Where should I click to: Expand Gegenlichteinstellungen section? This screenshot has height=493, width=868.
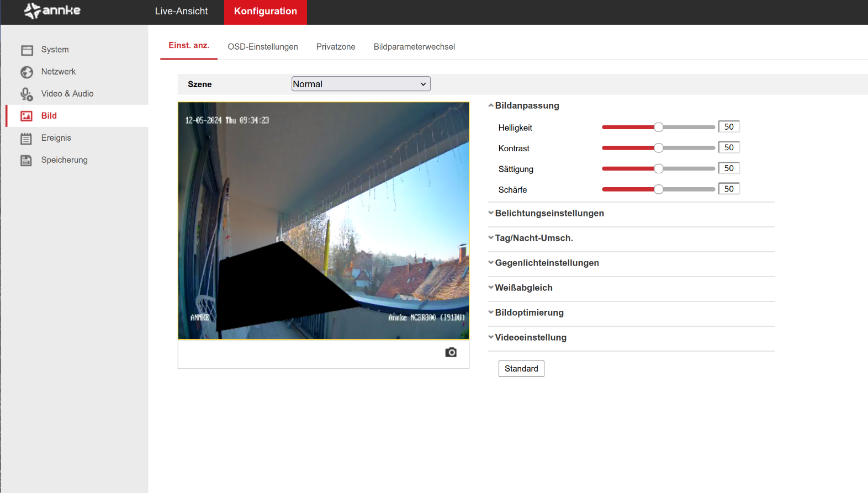point(547,263)
